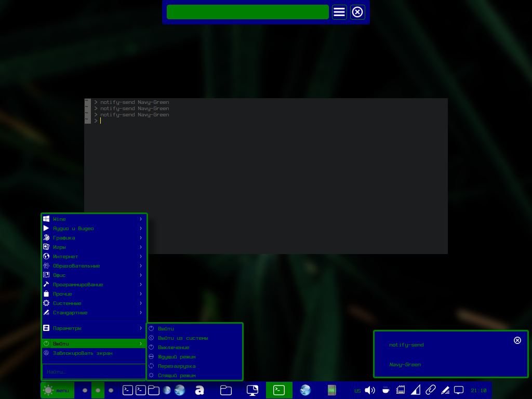Click the notify-send notification title

click(406, 345)
